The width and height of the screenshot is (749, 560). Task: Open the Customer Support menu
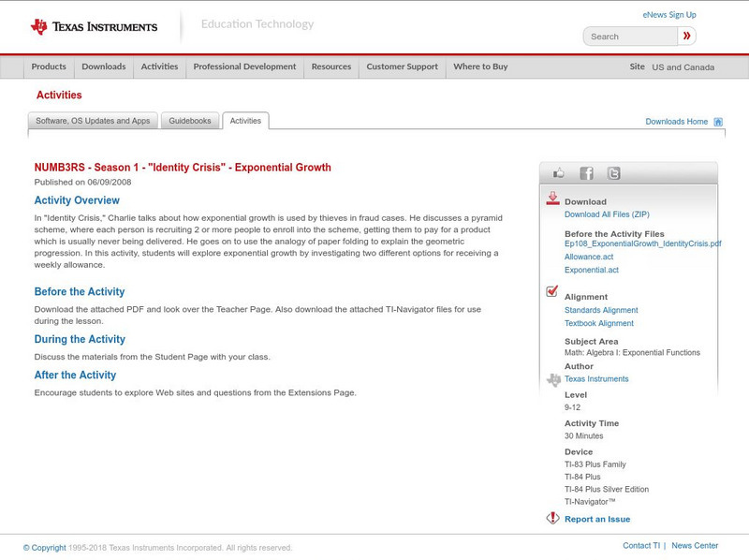point(403,66)
